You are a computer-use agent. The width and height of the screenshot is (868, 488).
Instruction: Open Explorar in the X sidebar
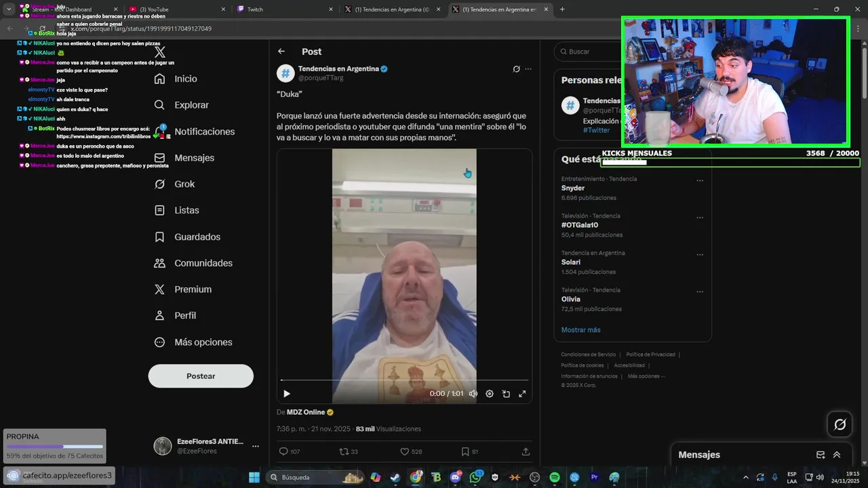coord(181,105)
